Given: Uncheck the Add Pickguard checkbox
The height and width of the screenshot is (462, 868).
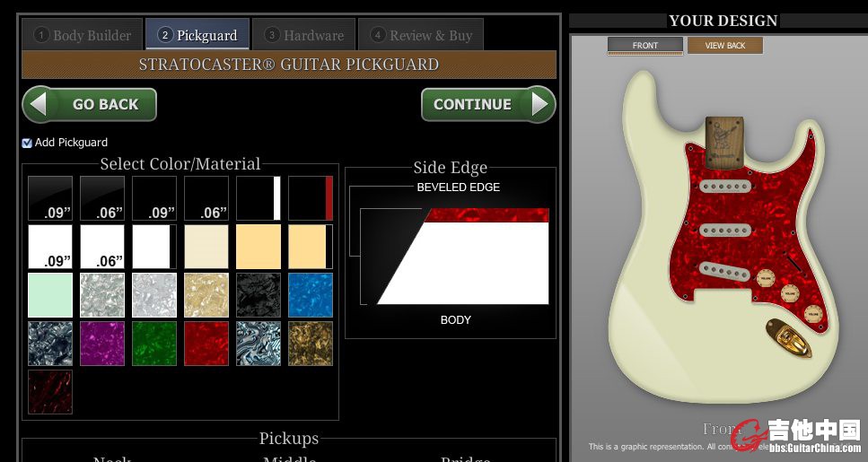Looking at the screenshot, I should pos(27,143).
